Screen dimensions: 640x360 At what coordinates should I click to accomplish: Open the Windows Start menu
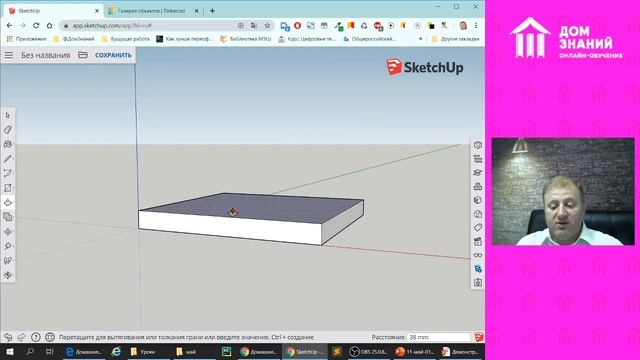click(x=10, y=351)
